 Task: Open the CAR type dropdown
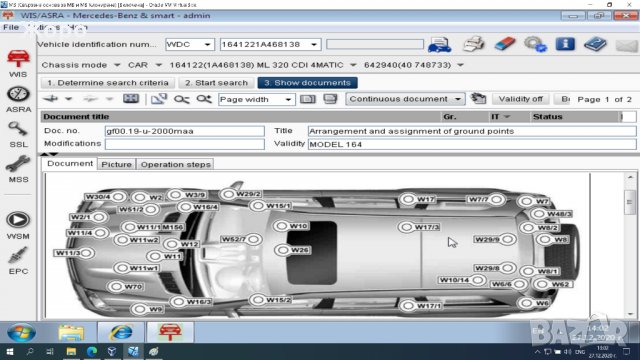tap(159, 65)
